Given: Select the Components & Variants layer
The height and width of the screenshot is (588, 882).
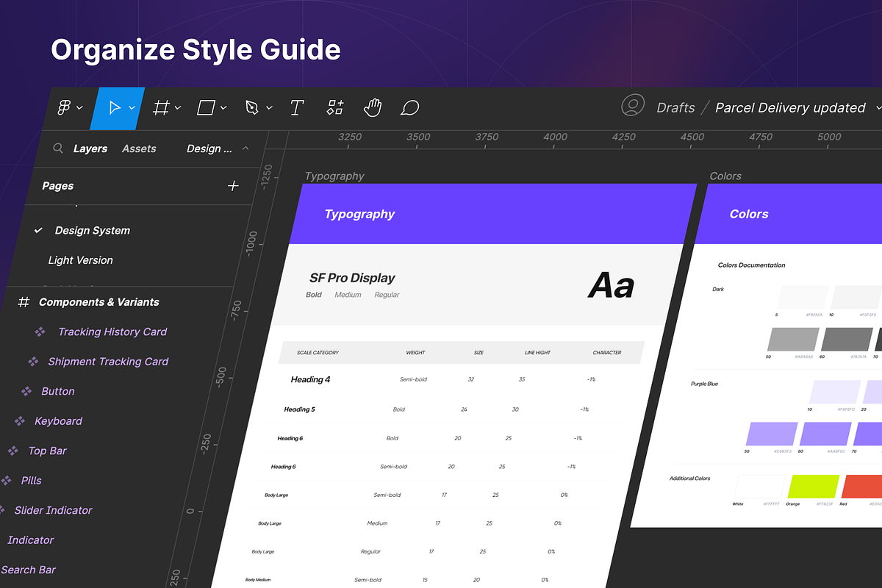Looking at the screenshot, I should tap(99, 302).
